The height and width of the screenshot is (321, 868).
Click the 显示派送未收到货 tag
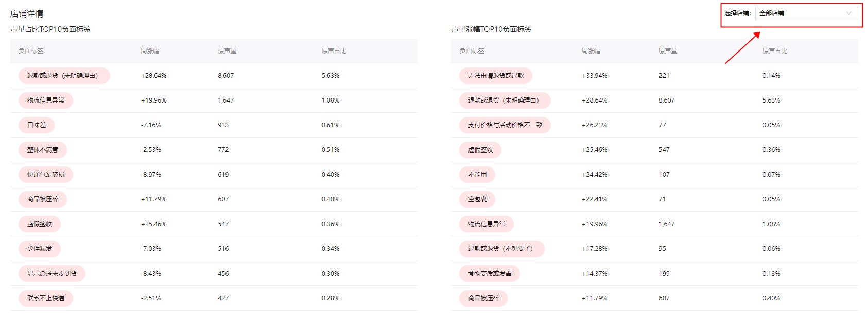pos(52,274)
